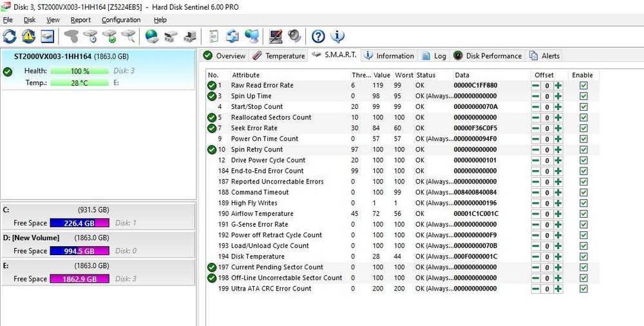The image size is (644, 326).
Task: Click C: free space bar 226.4 GB
Action: [x=80, y=223]
